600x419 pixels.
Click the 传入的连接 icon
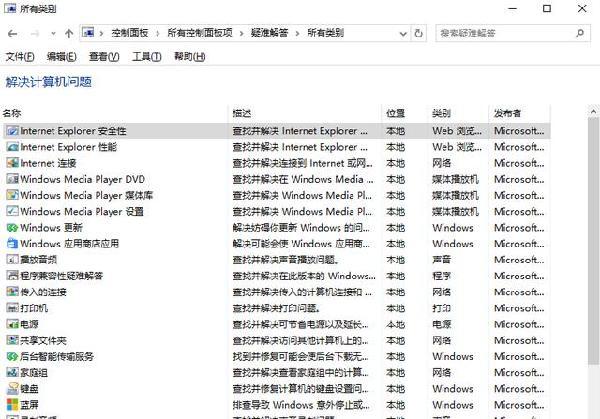click(12, 292)
